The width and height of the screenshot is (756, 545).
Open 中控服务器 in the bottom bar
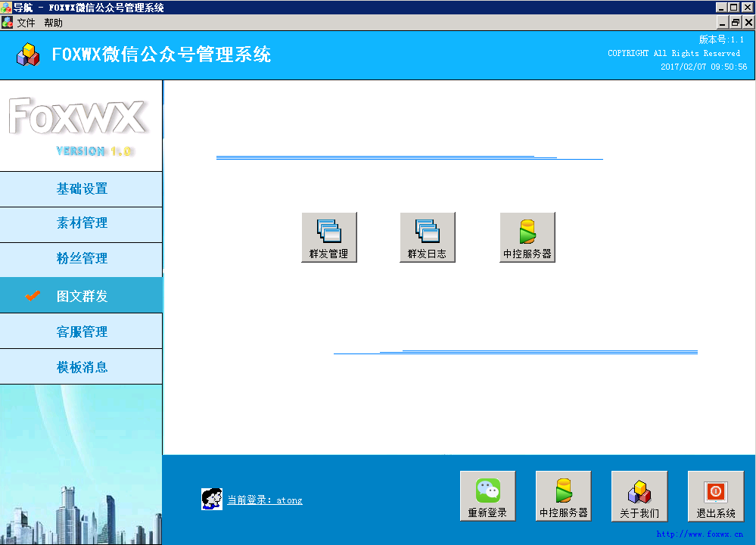563,496
